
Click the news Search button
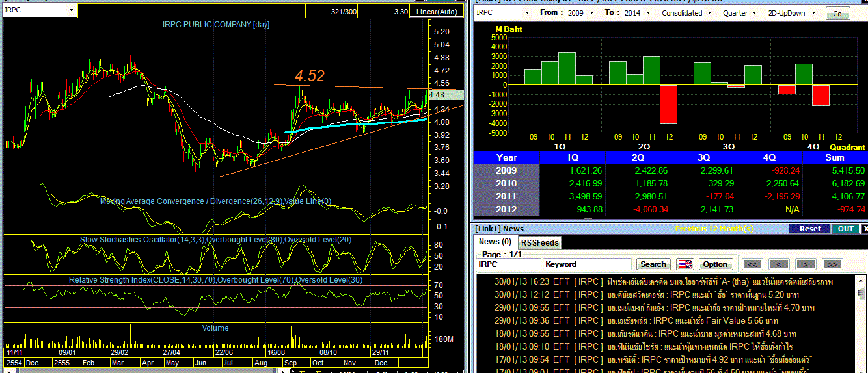653,264
